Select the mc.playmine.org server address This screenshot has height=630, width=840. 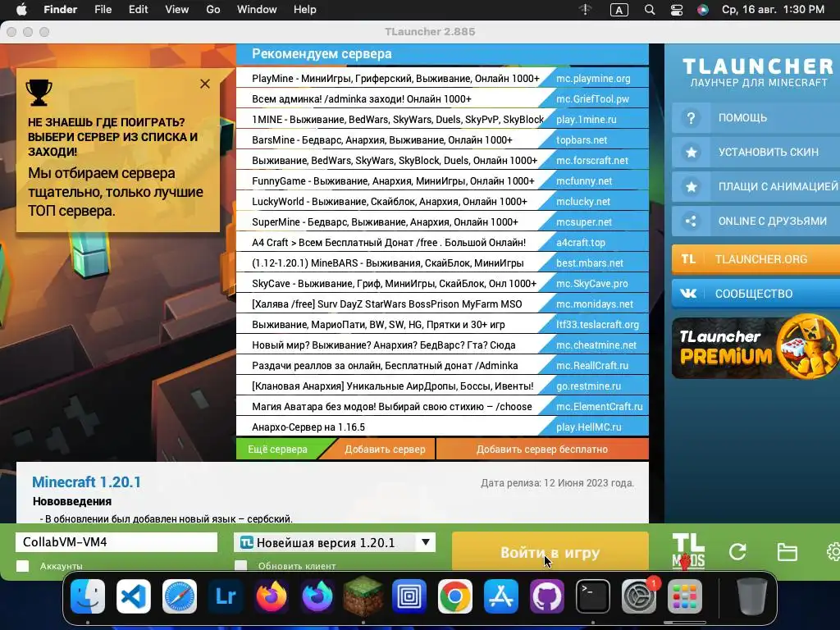tap(593, 78)
